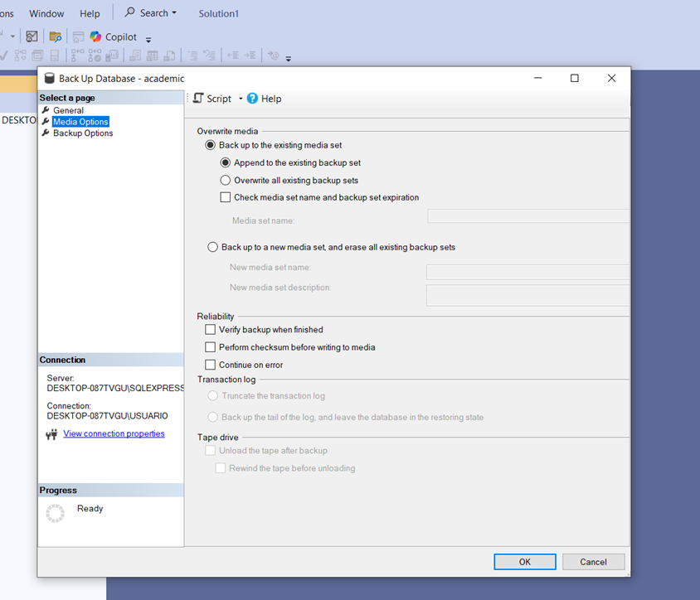The width and height of the screenshot is (700, 600).
Task: Click the Results to File icon
Action: tap(169, 56)
